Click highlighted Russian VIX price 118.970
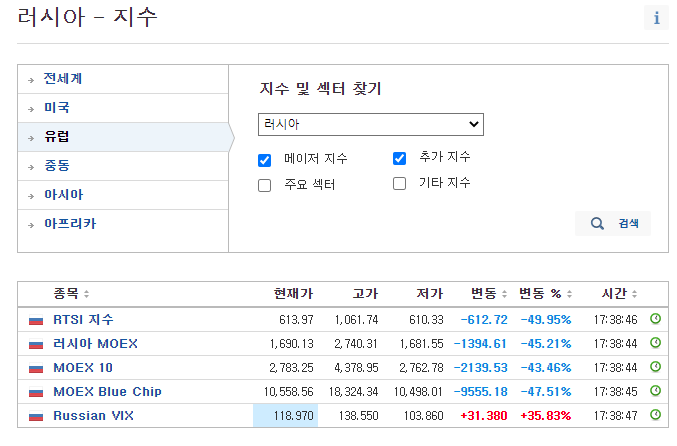The image size is (677, 446). coord(285,416)
